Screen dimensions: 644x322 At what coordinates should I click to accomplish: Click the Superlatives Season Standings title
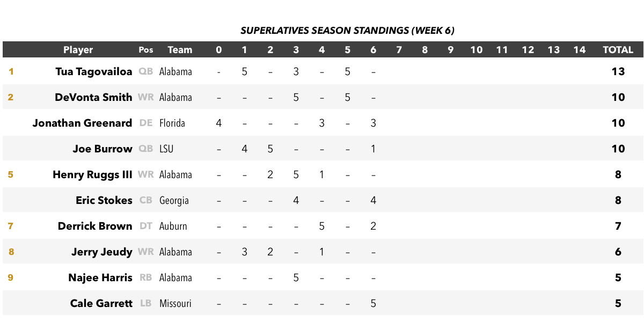348,31
